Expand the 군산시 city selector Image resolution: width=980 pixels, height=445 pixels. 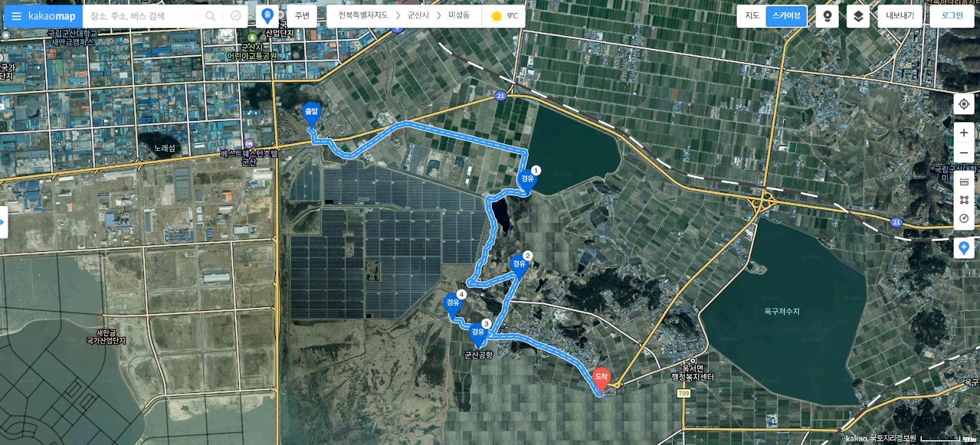[x=418, y=15]
